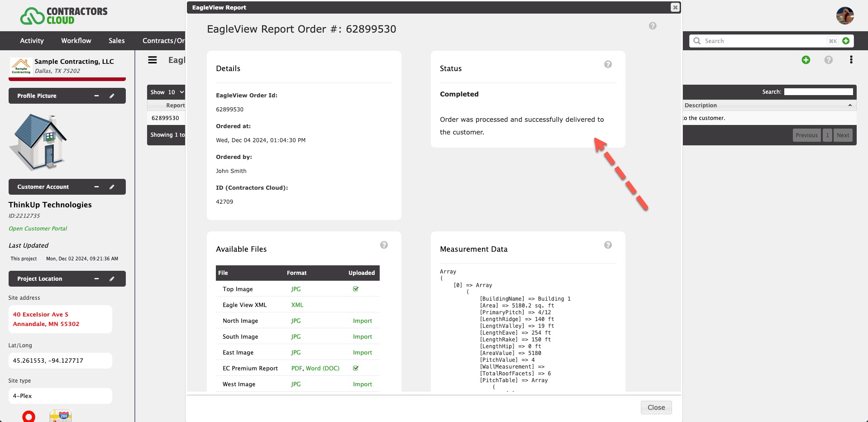This screenshot has width=868, height=422.
Task: Click green plus icon in search bar
Action: pos(846,41)
